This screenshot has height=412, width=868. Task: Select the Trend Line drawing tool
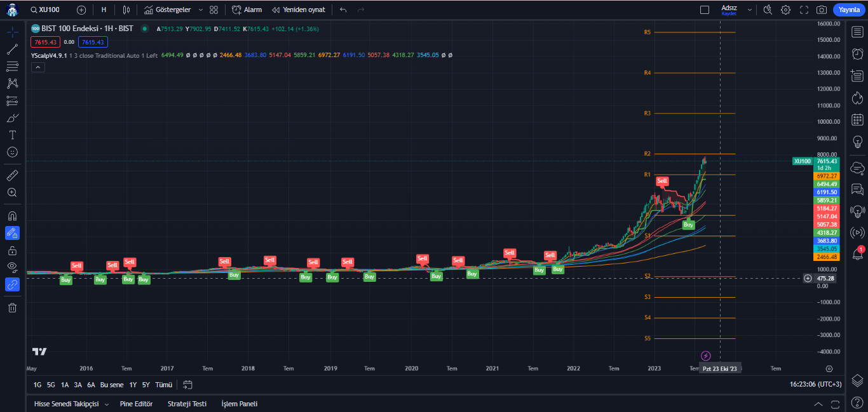(x=12, y=49)
